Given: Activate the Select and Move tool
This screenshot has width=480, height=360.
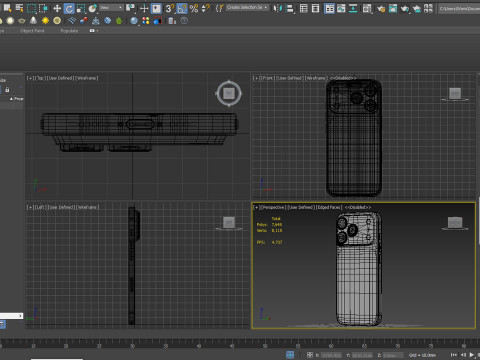Looking at the screenshot, I should click(x=57, y=8).
